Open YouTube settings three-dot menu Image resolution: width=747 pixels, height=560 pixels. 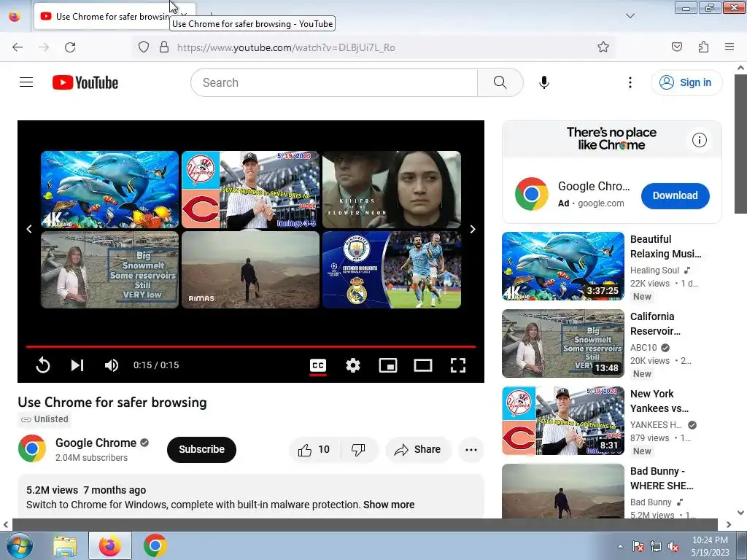(630, 82)
